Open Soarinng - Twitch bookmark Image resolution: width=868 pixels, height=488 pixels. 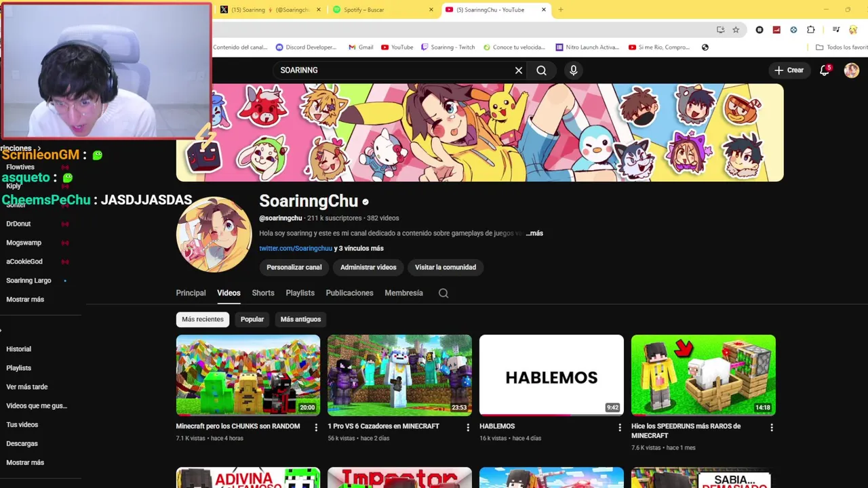tap(448, 47)
